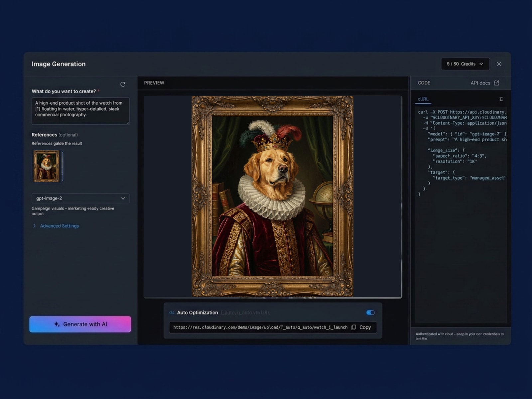Click the "References" label
The height and width of the screenshot is (399, 532).
tap(44, 135)
